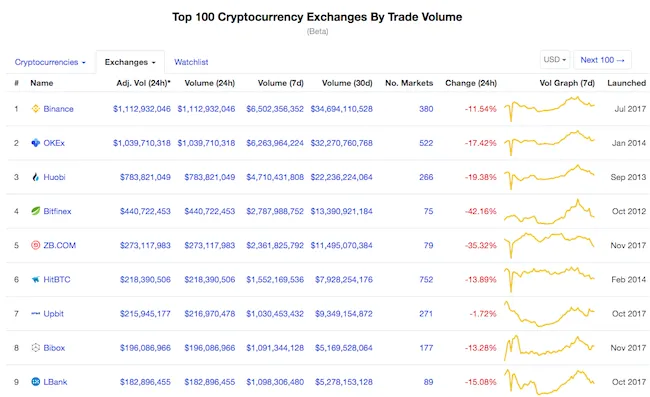Click Bitfinex 30d volume $13,390,921,184
The image size is (650, 397).
pyautogui.click(x=342, y=211)
